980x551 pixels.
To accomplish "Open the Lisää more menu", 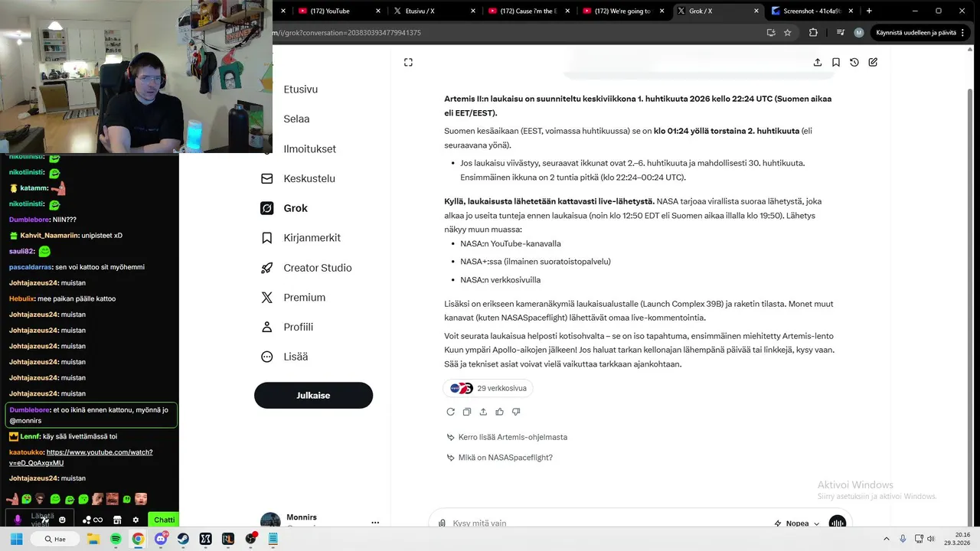I will tap(284, 357).
